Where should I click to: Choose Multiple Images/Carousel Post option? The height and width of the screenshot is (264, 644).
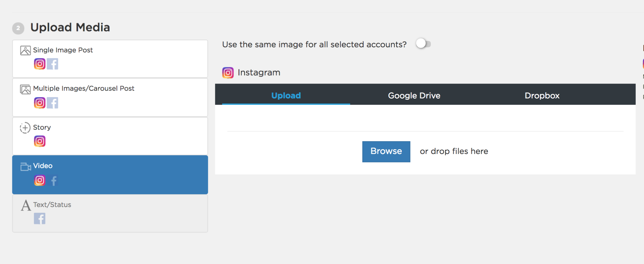110,97
